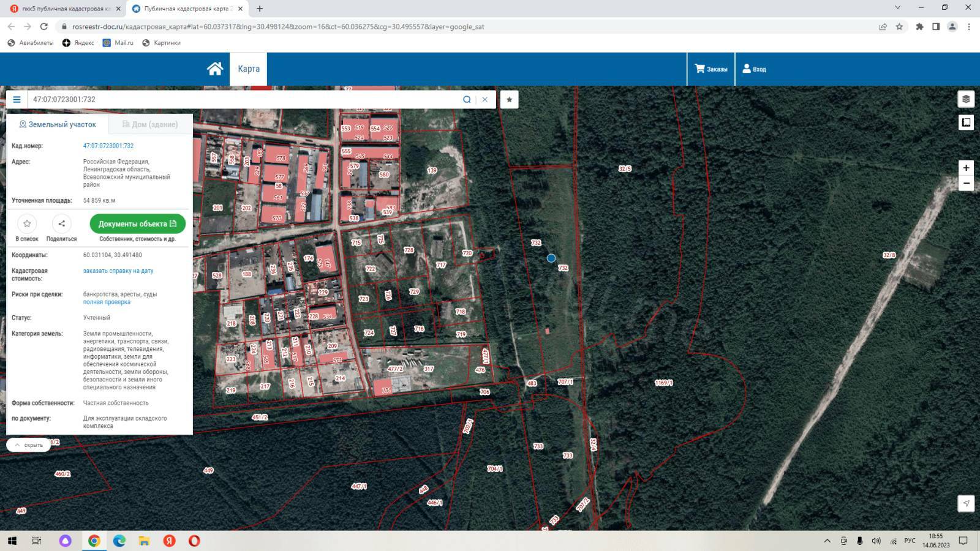The image size is (980, 551).
Task: Click the home icon in the header
Action: pos(214,69)
